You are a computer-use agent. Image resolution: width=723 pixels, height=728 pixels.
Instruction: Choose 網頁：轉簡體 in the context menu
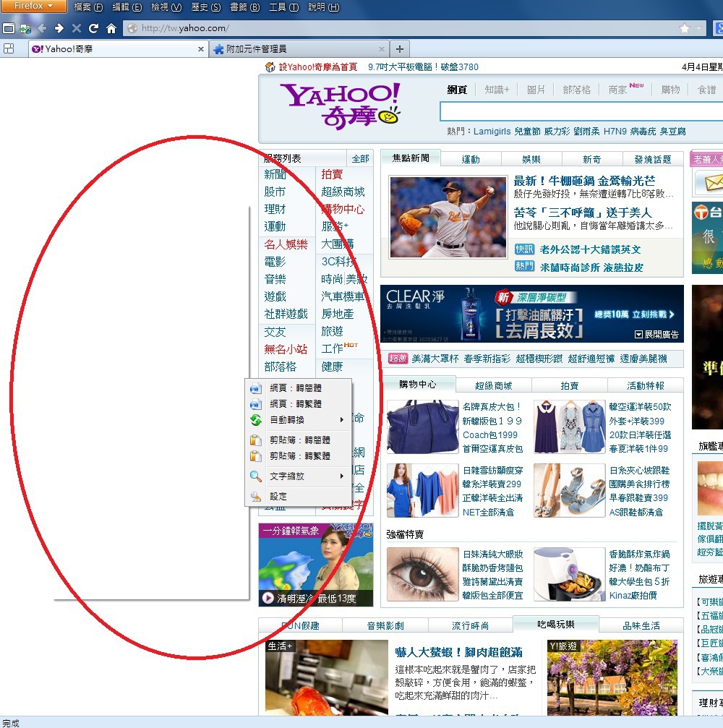click(x=298, y=387)
